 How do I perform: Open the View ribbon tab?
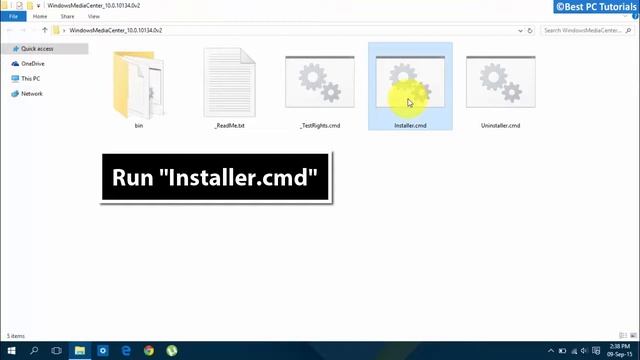coord(93,16)
